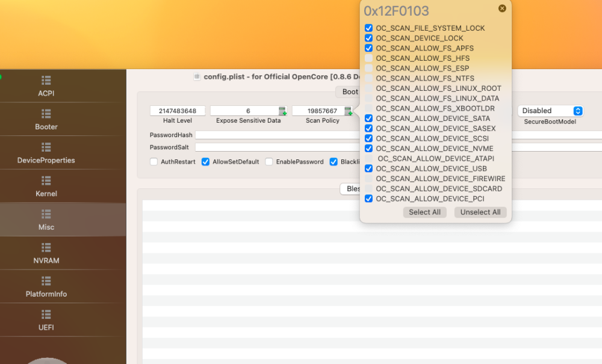602x364 pixels.
Task: Switch to the Bles… tab
Action: [350, 189]
